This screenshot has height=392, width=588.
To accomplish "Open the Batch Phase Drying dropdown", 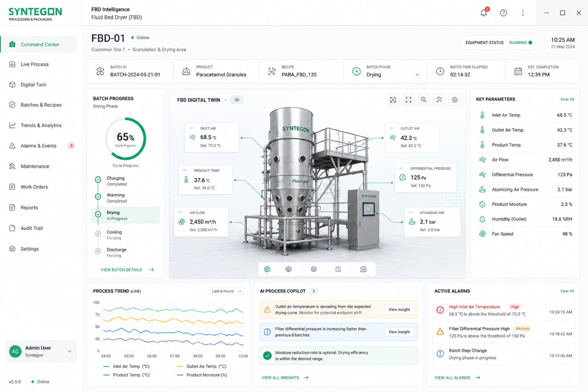I will coord(385,72).
